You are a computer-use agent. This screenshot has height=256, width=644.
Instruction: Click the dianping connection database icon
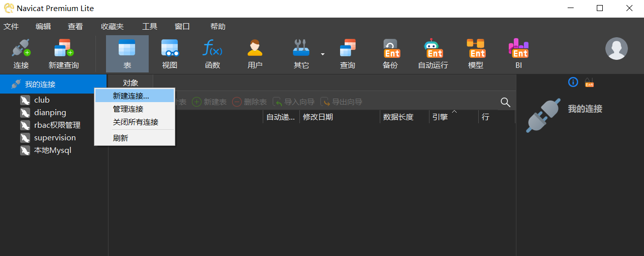25,113
